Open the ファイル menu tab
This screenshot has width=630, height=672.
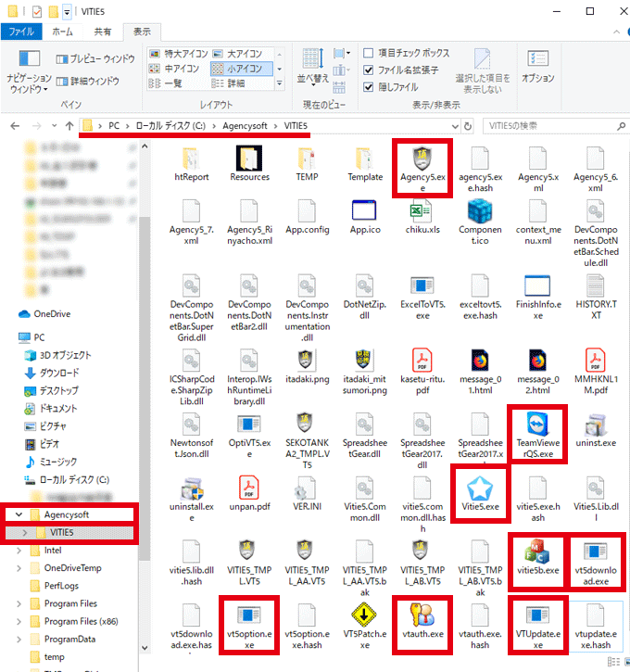pos(21,32)
